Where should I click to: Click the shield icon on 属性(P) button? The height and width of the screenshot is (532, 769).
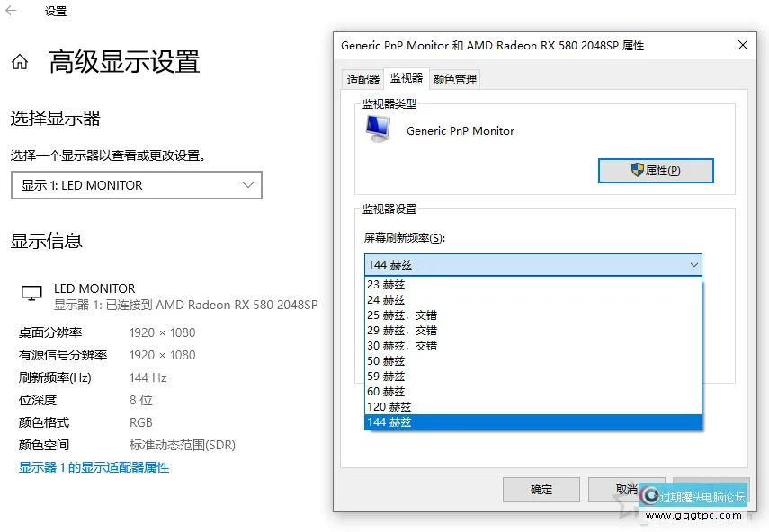point(636,170)
